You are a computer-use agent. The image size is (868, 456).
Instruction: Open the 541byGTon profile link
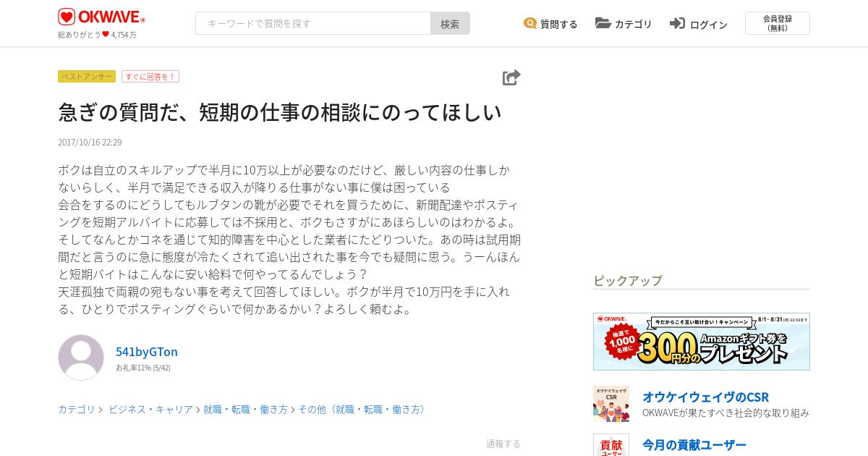point(147,352)
